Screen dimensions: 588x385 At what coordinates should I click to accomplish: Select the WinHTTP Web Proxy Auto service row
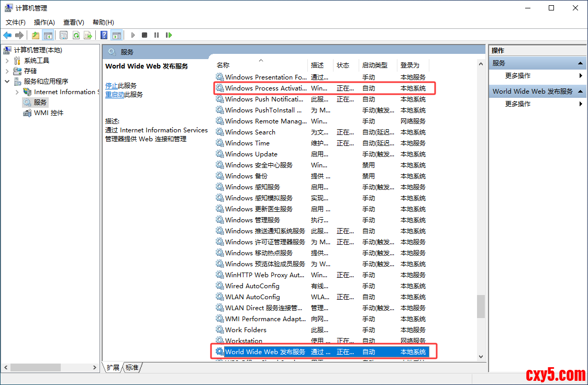[321, 275]
